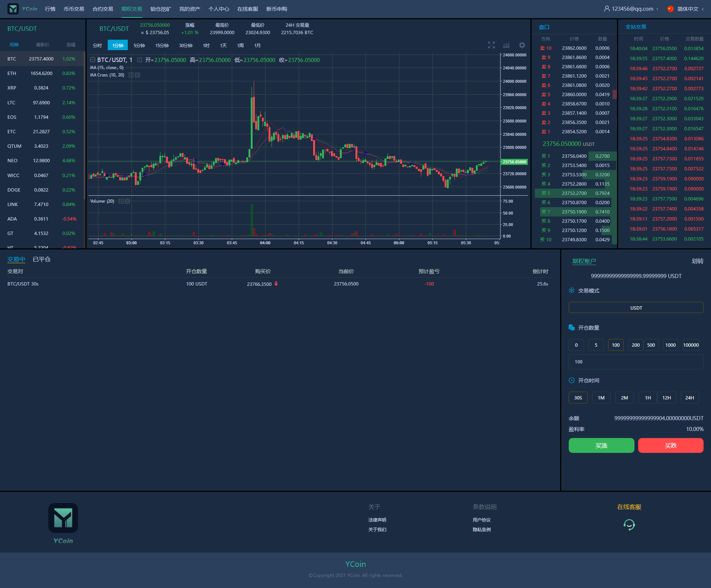Click the YCoin logo in header
Screen dimensions: 711x588
(x=22, y=9)
